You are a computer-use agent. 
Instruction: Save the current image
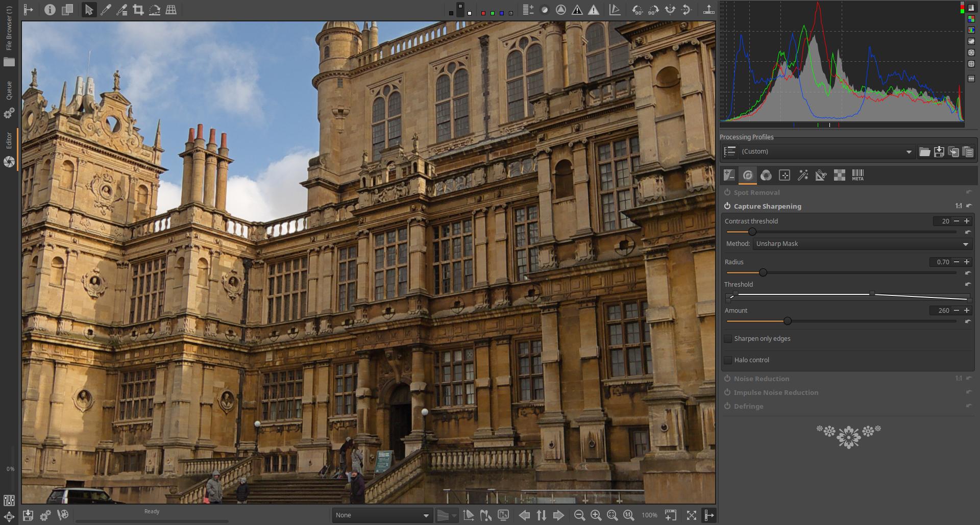coord(28,515)
